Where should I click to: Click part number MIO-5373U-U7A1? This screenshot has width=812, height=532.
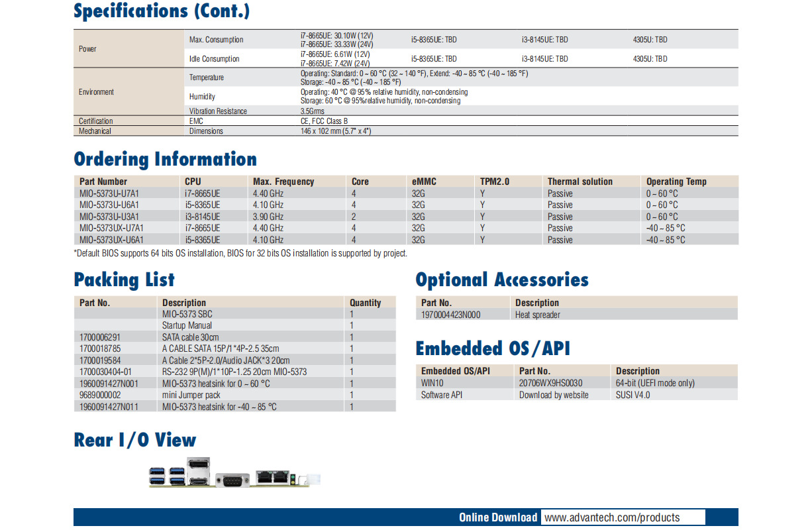tap(109, 193)
